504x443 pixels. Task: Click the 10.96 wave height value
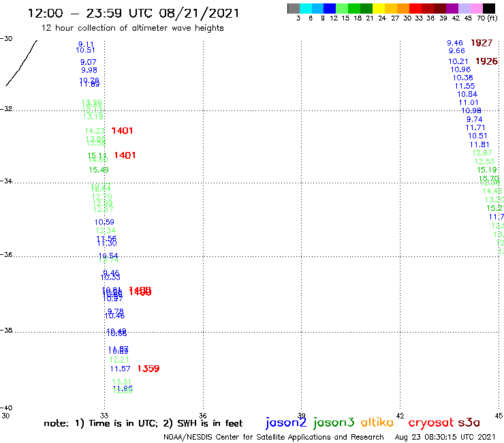pos(460,70)
